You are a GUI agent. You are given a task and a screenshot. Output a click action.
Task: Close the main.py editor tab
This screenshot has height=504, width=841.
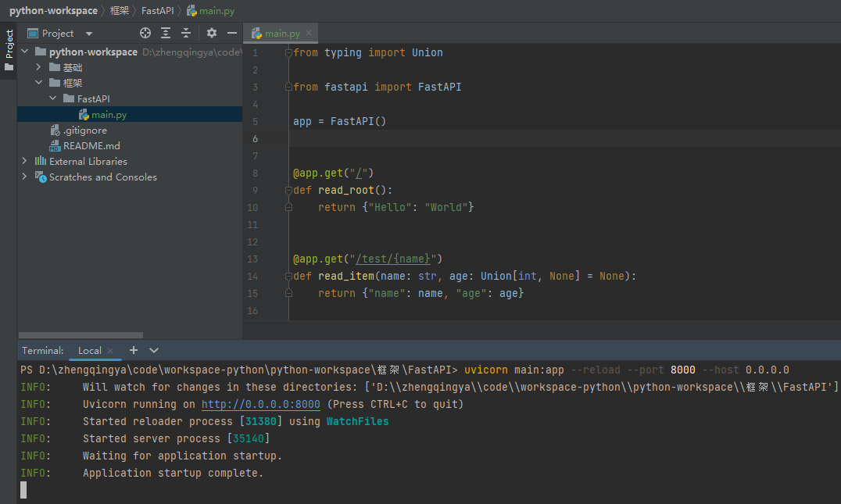tap(309, 33)
